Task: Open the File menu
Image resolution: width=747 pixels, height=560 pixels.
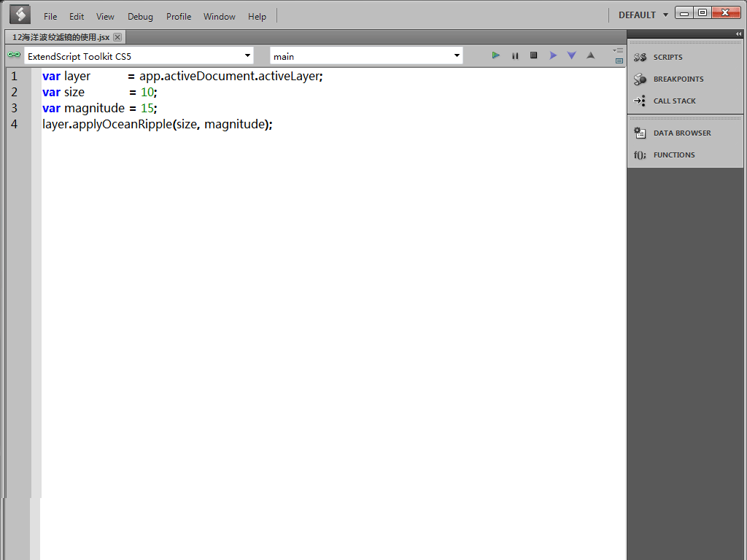Action: tap(50, 17)
